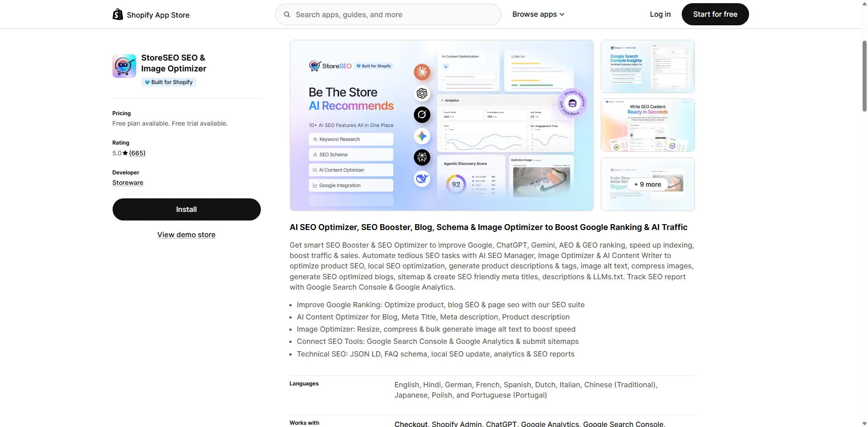Screen dimensions: 868x427
Task: Open the View demo store link
Action: (186, 235)
